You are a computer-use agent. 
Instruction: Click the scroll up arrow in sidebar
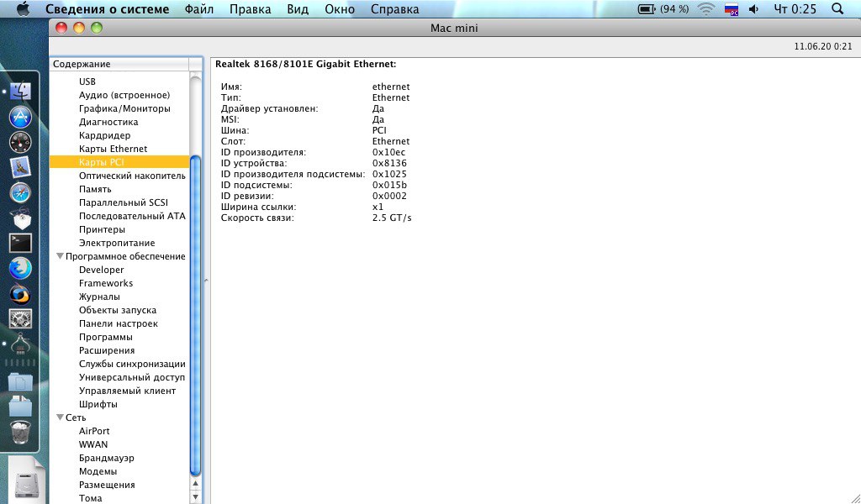tap(195, 483)
